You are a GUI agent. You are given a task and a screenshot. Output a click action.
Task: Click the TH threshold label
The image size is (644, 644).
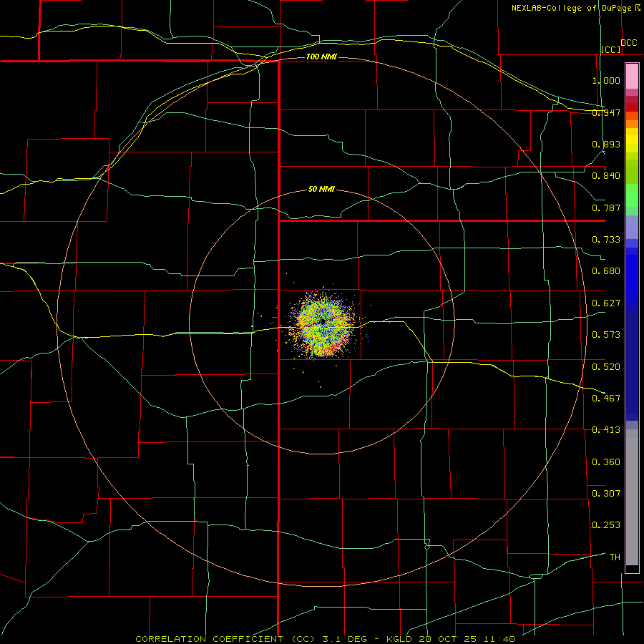click(x=615, y=557)
